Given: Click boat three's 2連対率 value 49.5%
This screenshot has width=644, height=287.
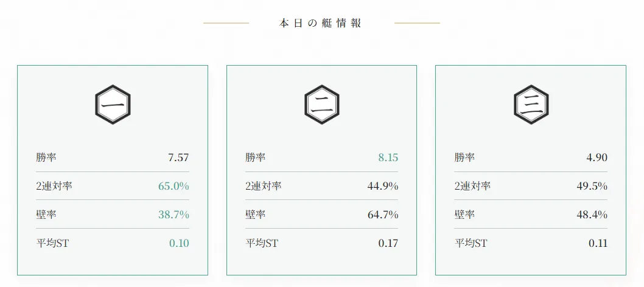Looking at the screenshot, I should pos(592,186).
